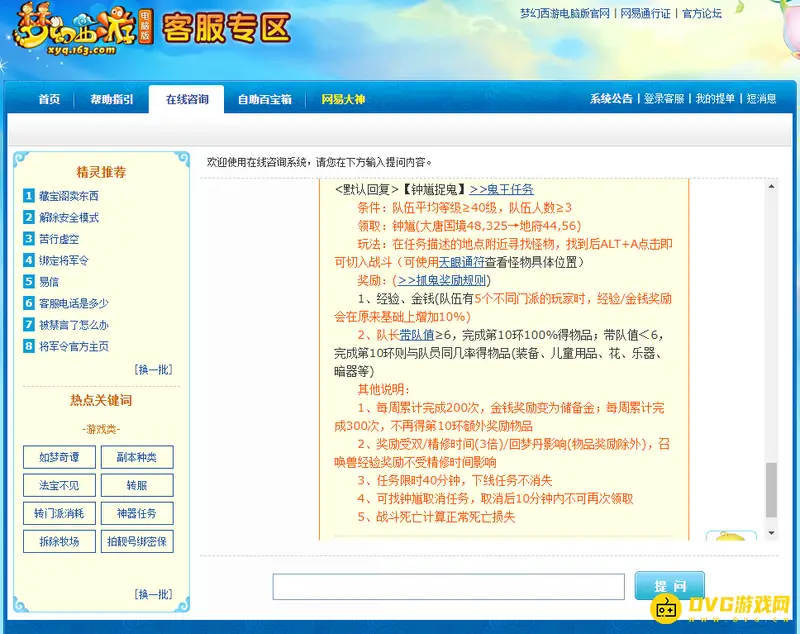This screenshot has width=800, height=634.
Task: Click the 拍靓号绑密保 keyword button
Action: click(x=137, y=541)
